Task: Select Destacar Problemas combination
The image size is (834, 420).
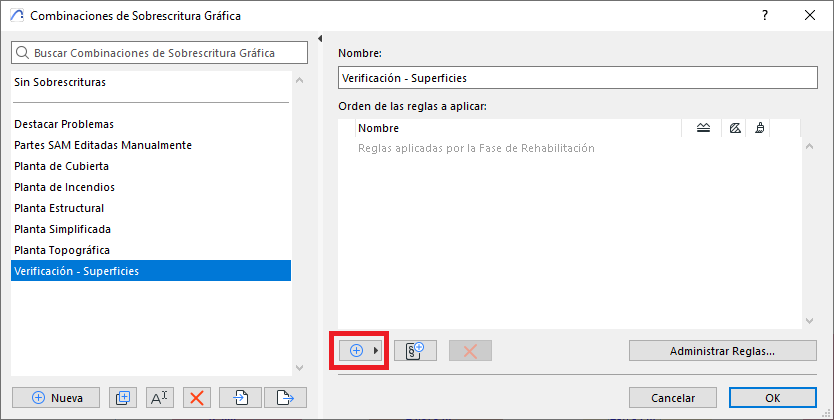Action: point(64,124)
